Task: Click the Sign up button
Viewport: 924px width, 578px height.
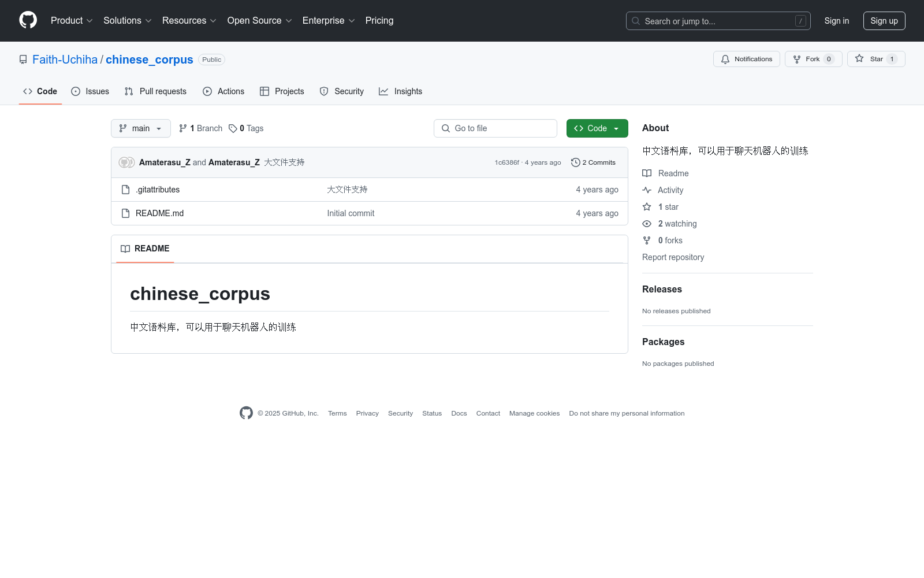Action: coord(884,21)
